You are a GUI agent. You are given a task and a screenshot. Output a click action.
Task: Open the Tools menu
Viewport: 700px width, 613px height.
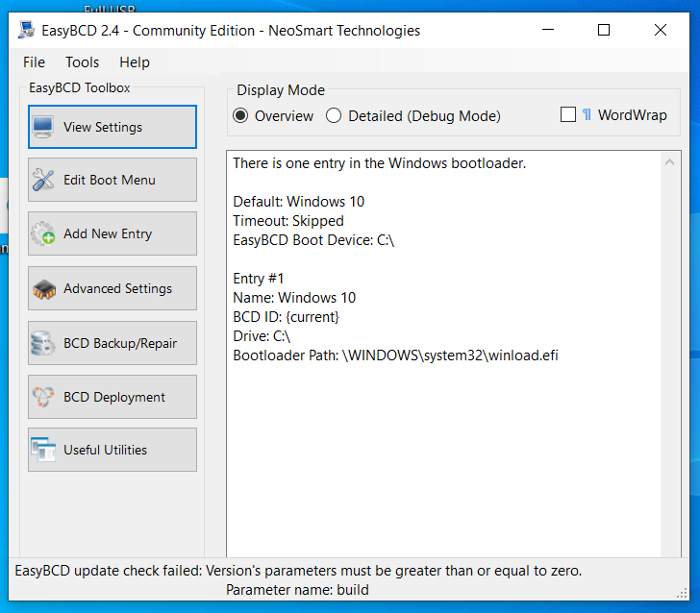click(x=82, y=62)
